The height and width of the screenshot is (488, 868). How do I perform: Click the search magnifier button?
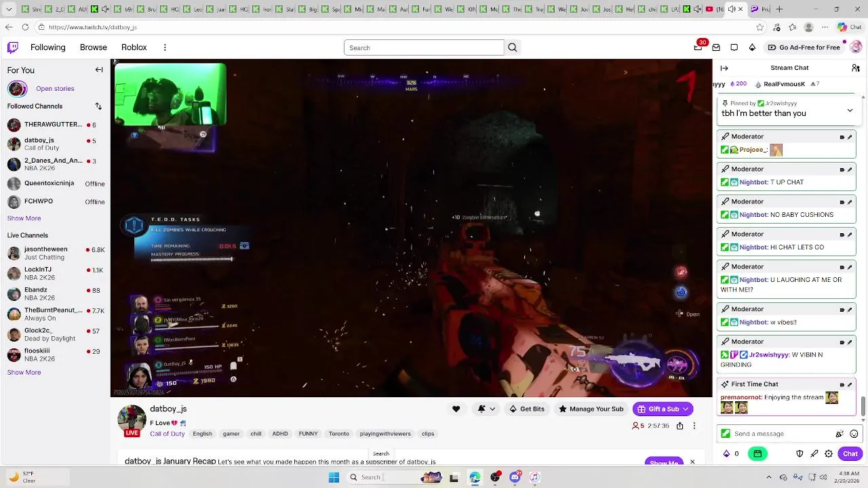click(513, 47)
